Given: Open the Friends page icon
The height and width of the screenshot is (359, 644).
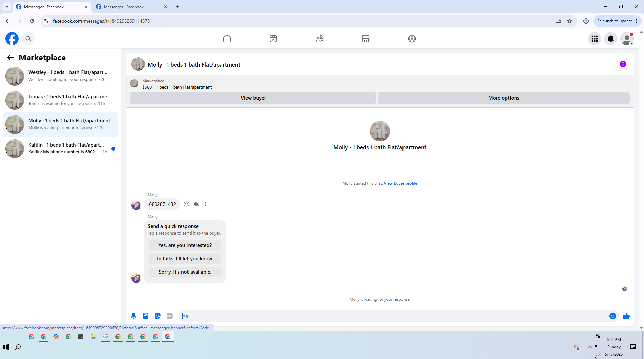Looking at the screenshot, I should [x=320, y=39].
